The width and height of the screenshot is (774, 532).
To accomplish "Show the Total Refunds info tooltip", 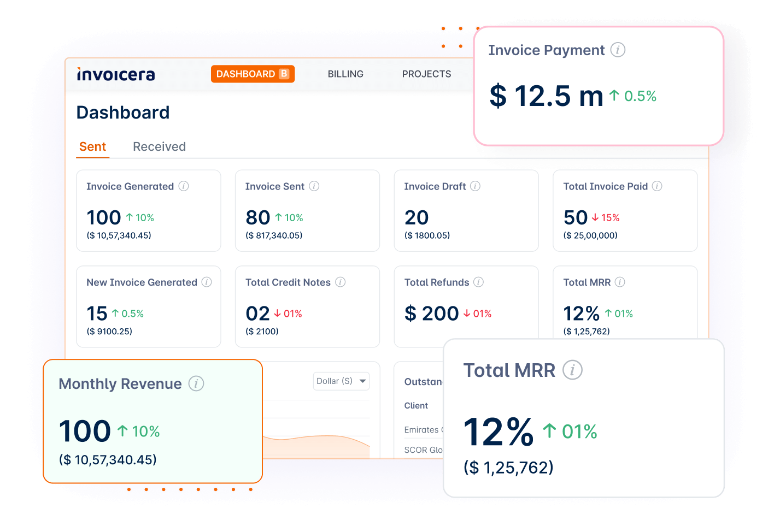I will 479,282.
